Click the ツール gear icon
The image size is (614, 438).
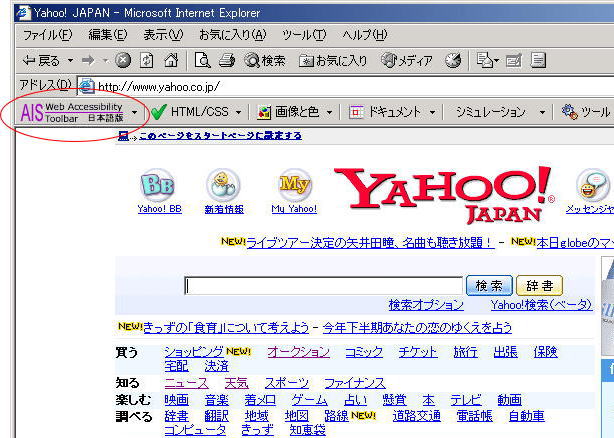click(x=570, y=112)
